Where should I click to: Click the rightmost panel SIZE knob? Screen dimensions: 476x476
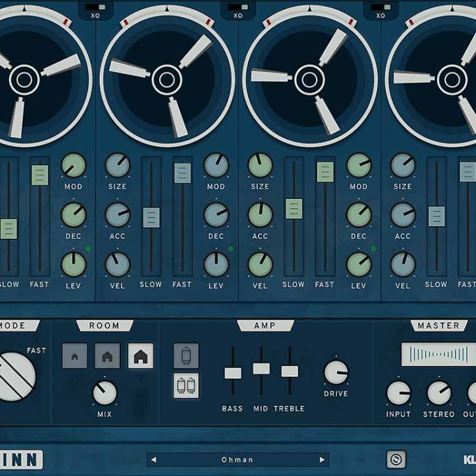tap(403, 165)
